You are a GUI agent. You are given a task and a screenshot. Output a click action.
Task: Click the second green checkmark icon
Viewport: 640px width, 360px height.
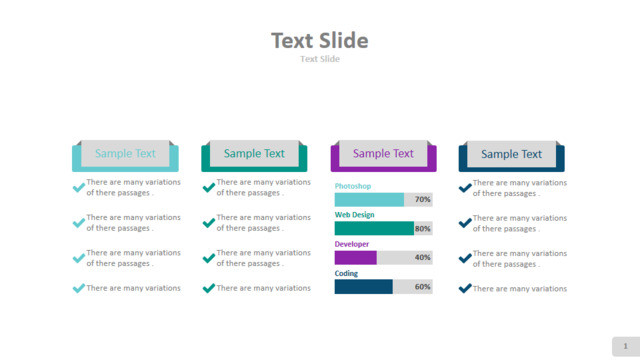[x=209, y=222]
